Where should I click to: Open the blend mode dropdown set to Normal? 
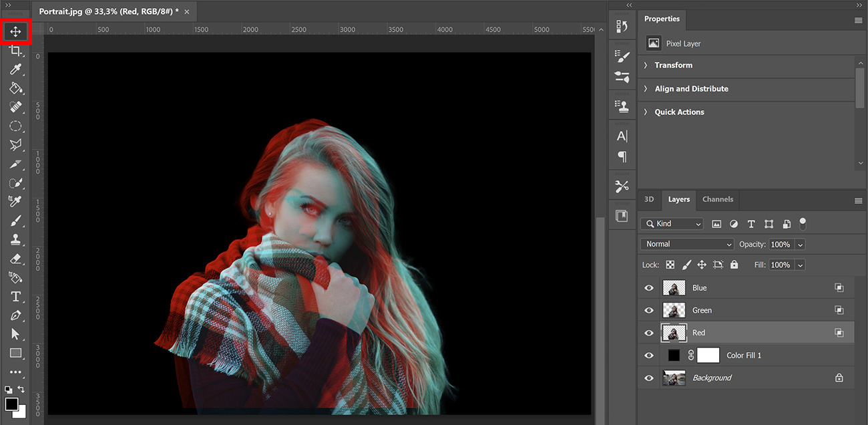[x=686, y=244]
